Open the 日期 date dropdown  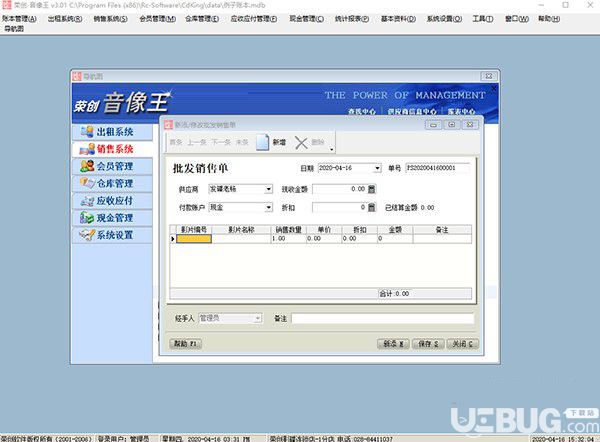[377, 168]
